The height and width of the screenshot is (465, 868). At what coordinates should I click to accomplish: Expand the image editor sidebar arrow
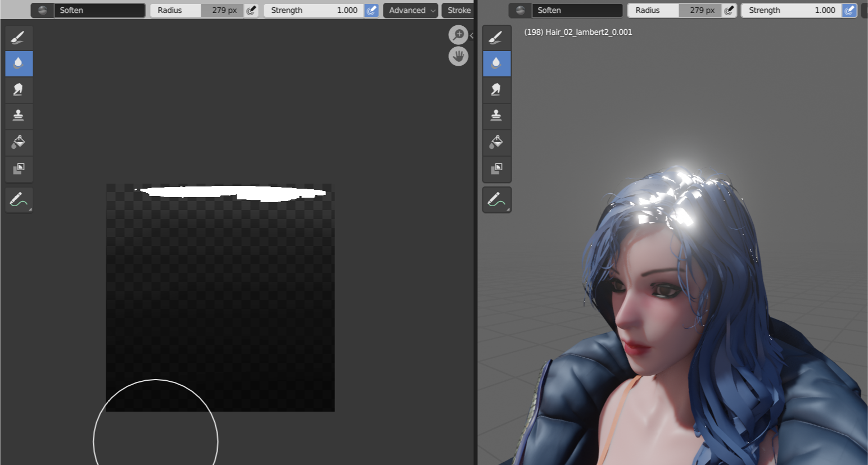[472, 35]
